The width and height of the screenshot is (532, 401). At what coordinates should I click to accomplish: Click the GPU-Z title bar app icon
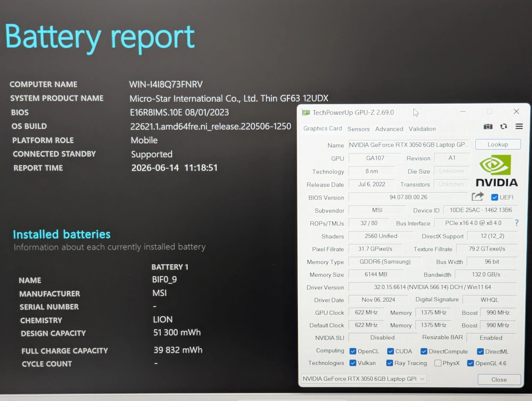[306, 113]
